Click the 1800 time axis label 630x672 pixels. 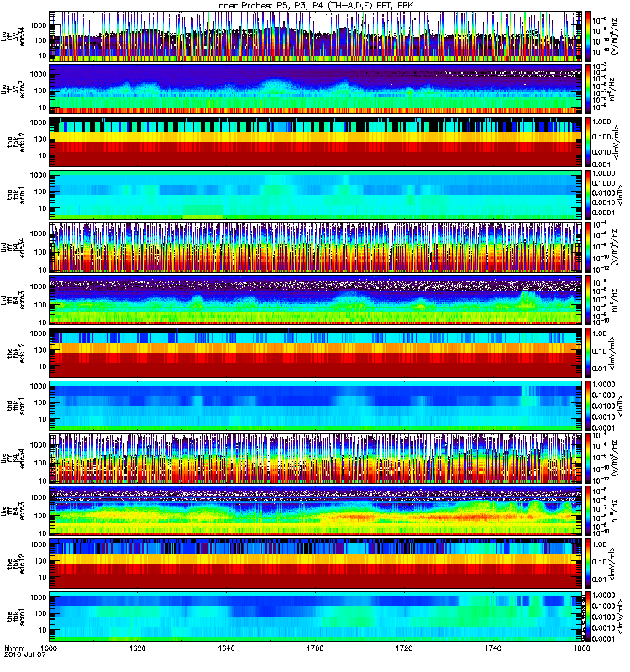(581, 648)
